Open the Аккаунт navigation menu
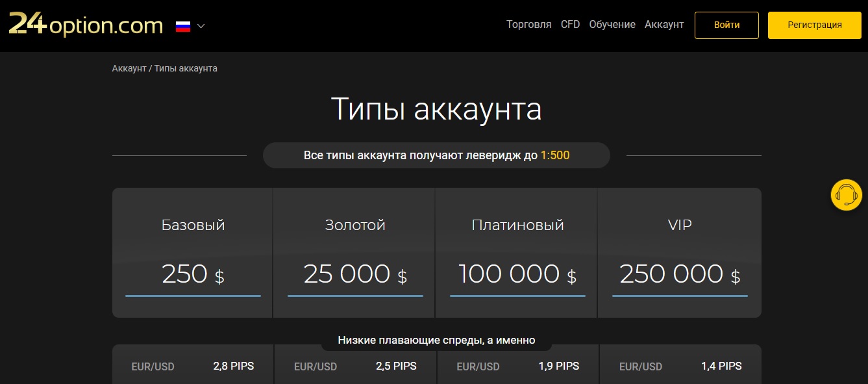Viewport: 868px width, 384px height. coord(663,25)
